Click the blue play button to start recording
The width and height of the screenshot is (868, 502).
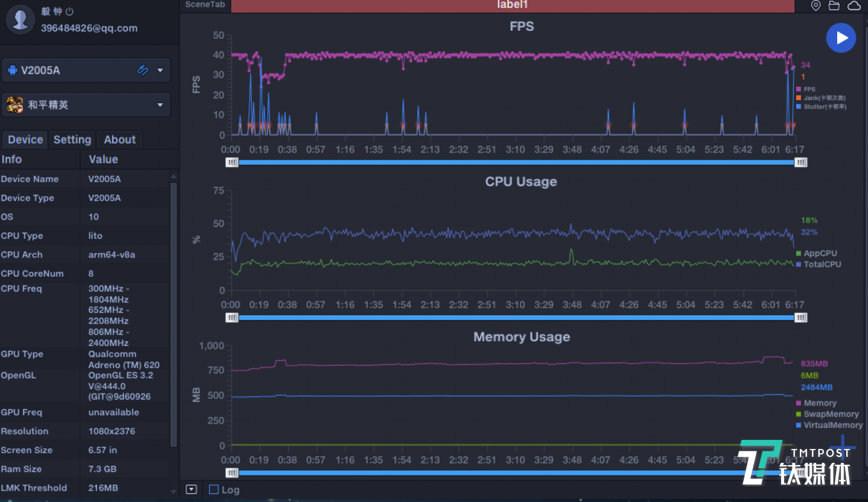point(841,38)
